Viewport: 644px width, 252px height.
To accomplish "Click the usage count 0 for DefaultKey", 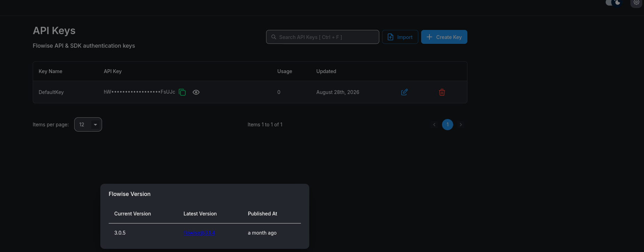I will 279,92.
